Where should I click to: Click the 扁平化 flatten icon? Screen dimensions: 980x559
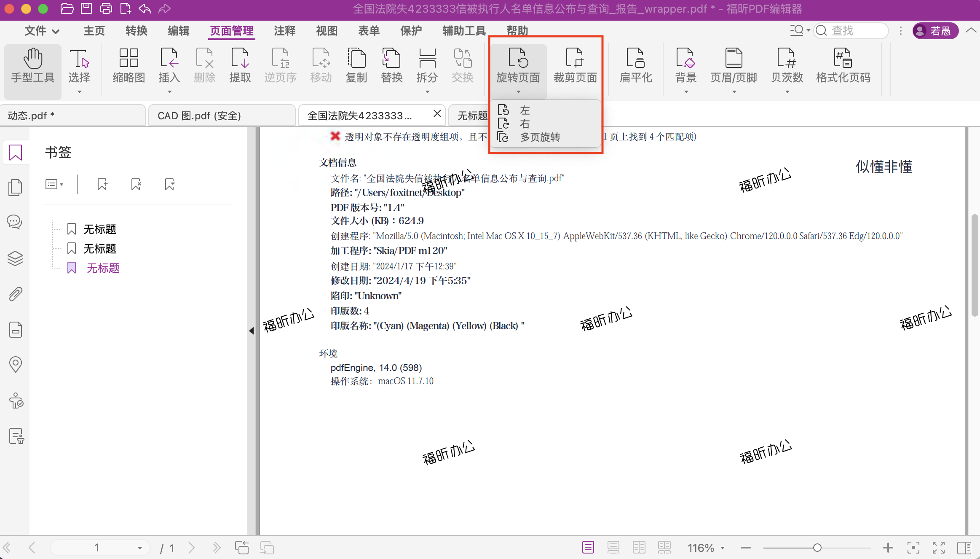pyautogui.click(x=635, y=67)
